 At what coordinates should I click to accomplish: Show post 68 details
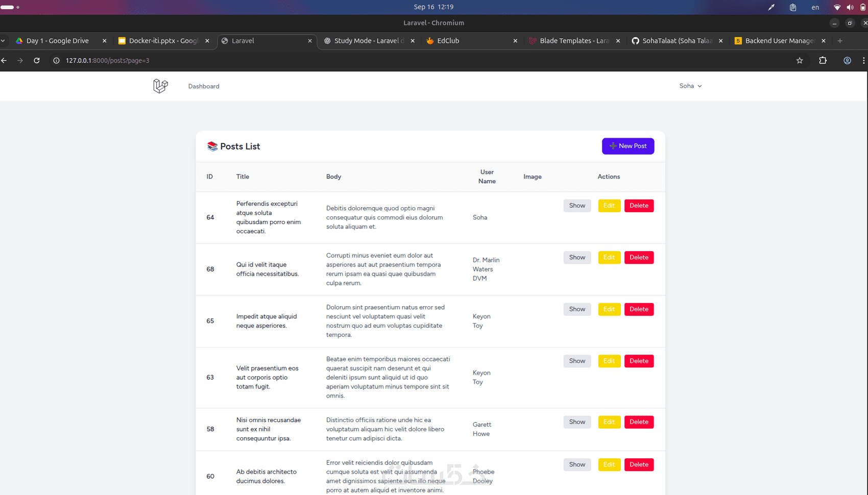point(577,258)
